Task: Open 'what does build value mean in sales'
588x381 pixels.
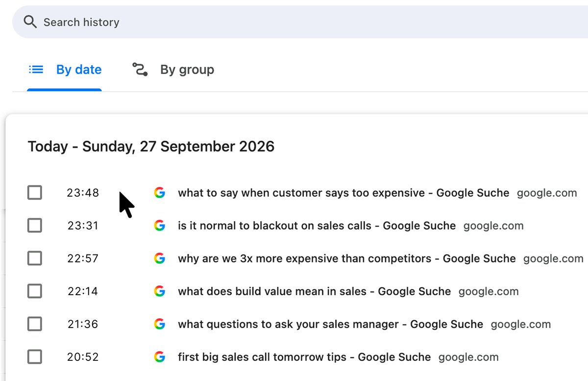Action: pyautogui.click(x=314, y=291)
